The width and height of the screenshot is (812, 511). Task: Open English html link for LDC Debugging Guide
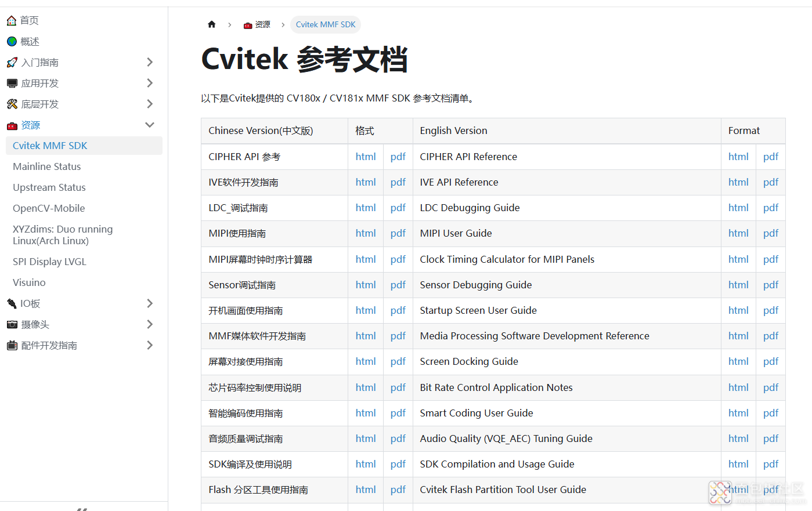[x=738, y=208]
